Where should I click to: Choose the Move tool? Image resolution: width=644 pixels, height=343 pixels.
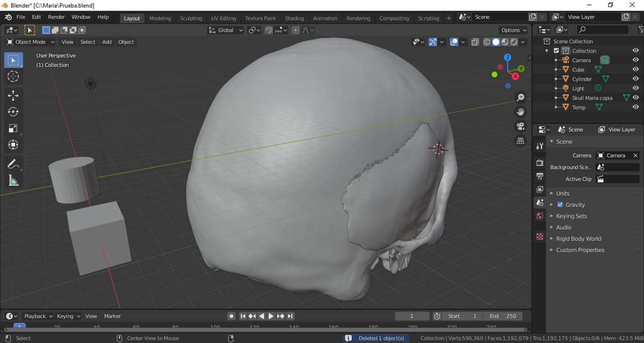pyautogui.click(x=14, y=96)
